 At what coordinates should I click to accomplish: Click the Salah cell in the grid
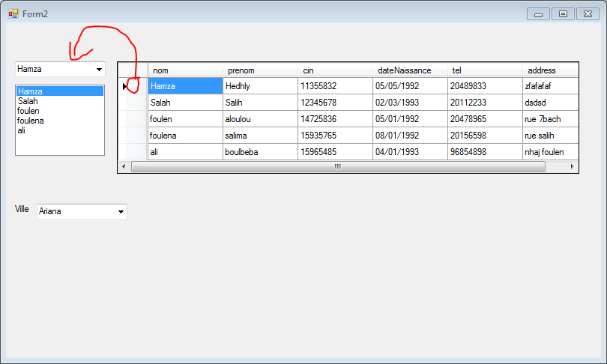click(x=185, y=103)
